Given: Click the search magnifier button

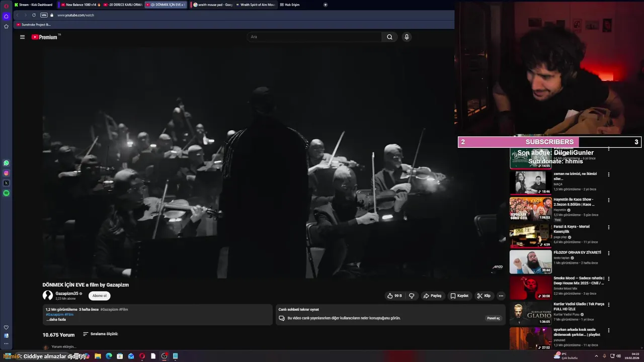Looking at the screenshot, I should click(x=389, y=37).
